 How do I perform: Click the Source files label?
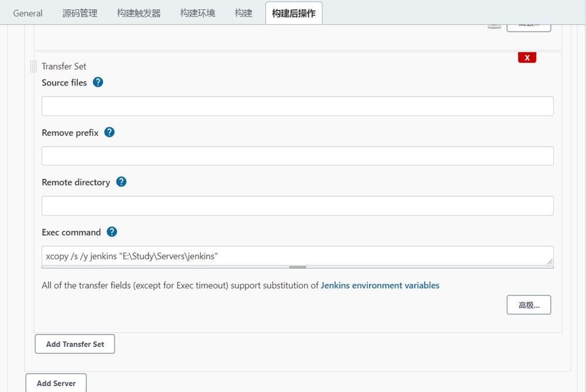click(64, 83)
